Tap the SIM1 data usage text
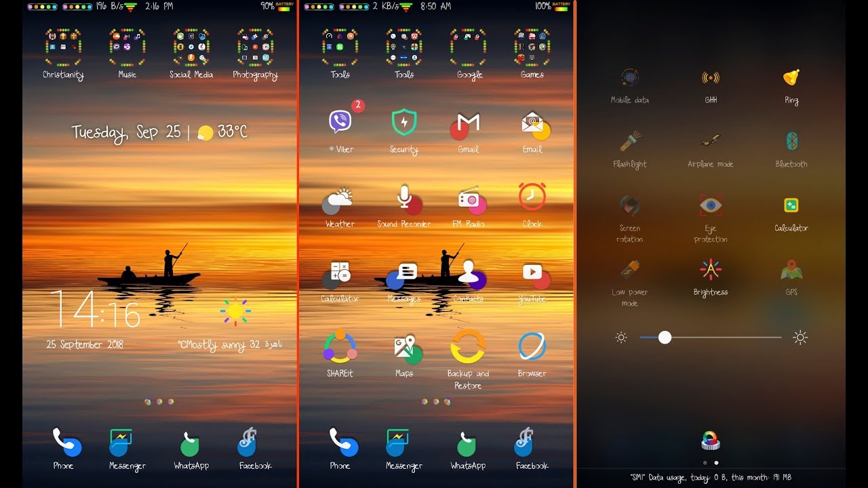Image resolution: width=868 pixels, height=488 pixels. pyautogui.click(x=710, y=477)
